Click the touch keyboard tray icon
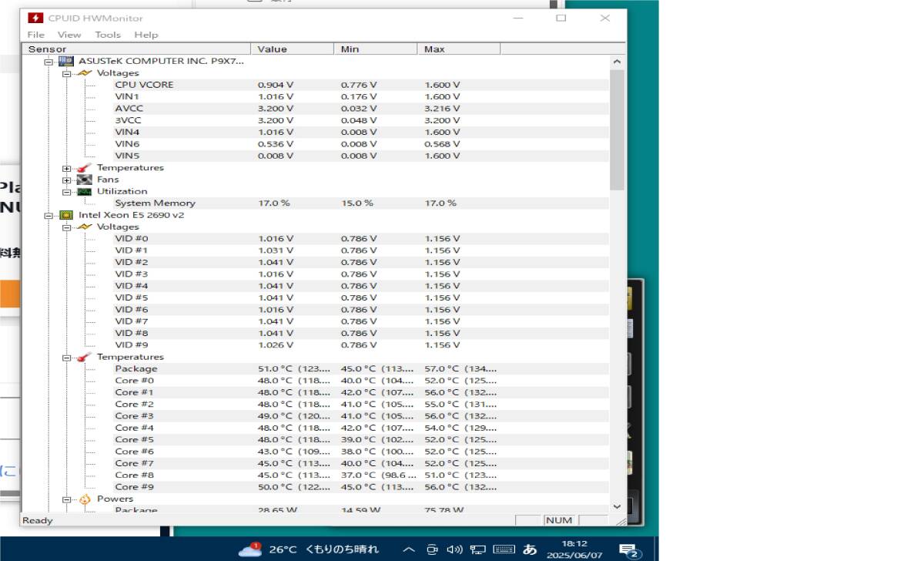Viewport: 924px width, 561px height. coord(504,549)
